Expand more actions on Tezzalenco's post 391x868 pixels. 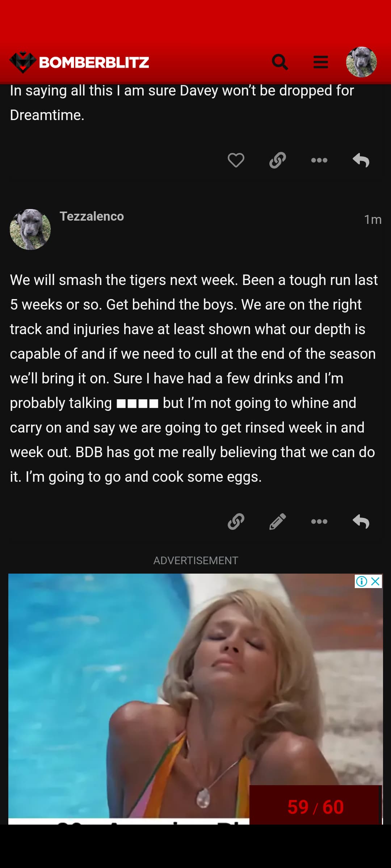point(319,522)
